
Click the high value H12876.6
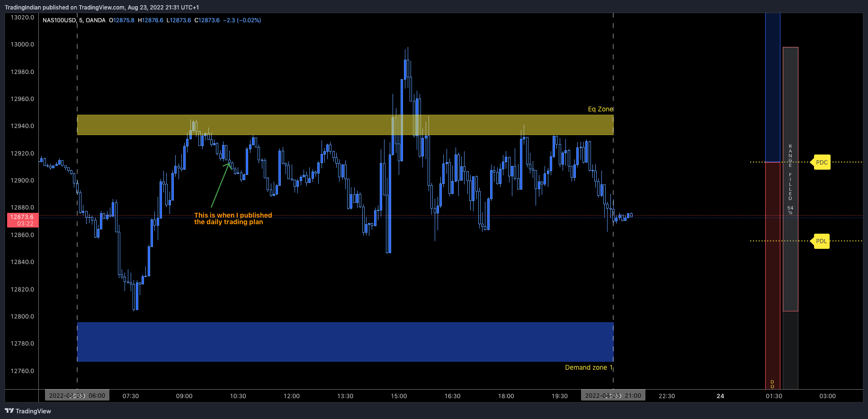tap(151, 20)
